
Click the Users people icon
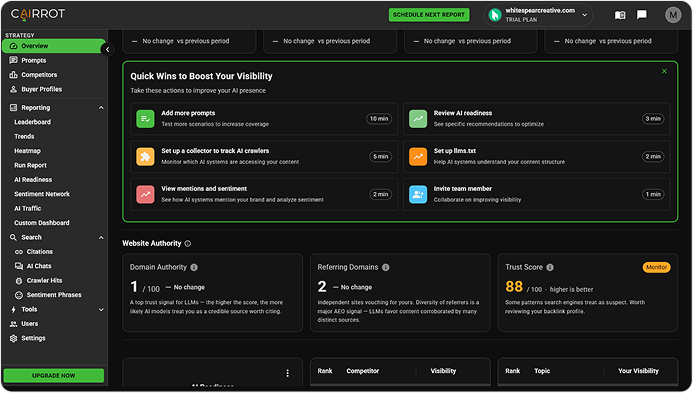coord(14,324)
